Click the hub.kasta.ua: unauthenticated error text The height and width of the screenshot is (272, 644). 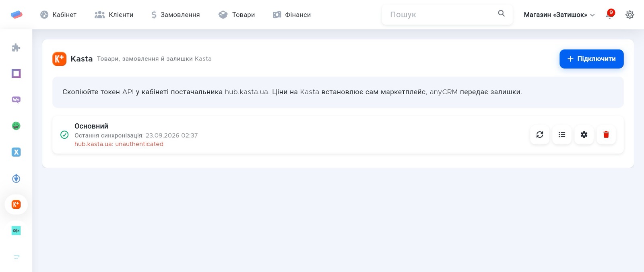click(119, 144)
